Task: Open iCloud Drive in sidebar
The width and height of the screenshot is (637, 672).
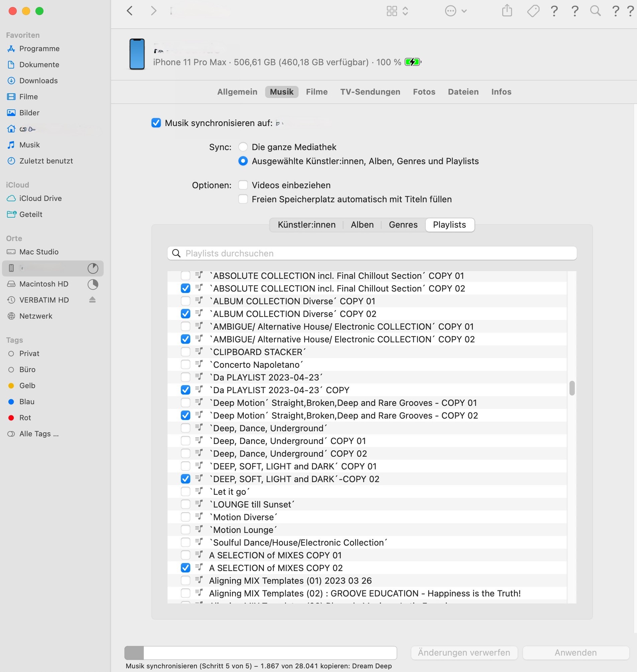Action: [40, 198]
